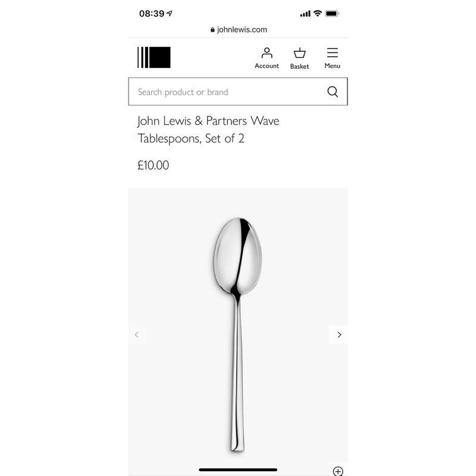Tap the Wave Tablespoons product title

coord(208,130)
